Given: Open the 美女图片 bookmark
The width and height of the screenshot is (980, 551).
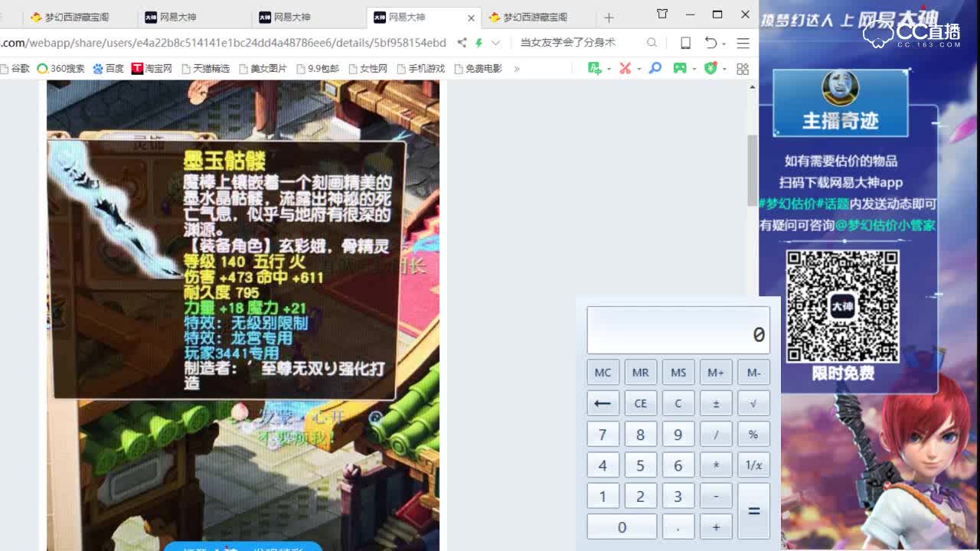Looking at the screenshot, I should [263, 69].
